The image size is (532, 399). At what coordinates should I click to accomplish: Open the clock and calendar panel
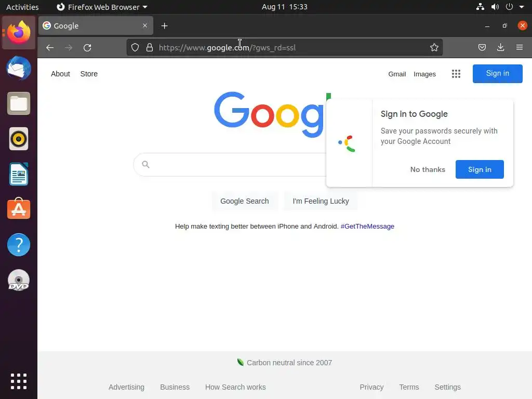[284, 7]
